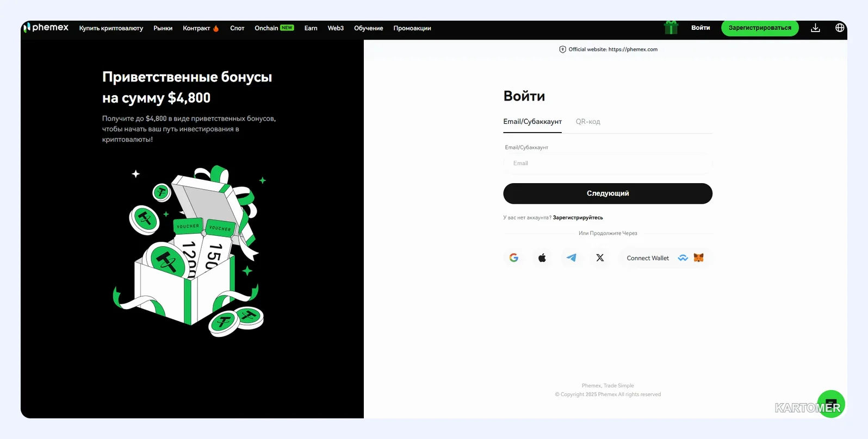Open the Рынки menu item
868x439 pixels.
tap(163, 28)
